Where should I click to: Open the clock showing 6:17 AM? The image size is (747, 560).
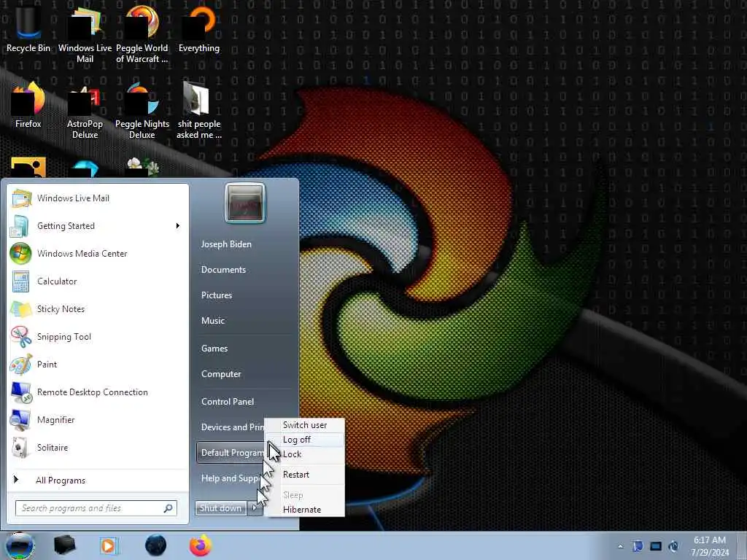pyautogui.click(x=710, y=545)
